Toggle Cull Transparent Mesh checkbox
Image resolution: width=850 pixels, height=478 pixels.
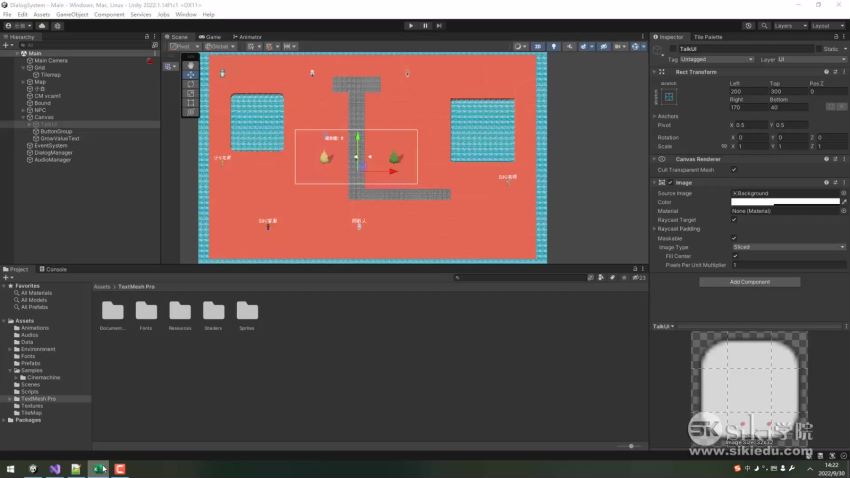734,170
